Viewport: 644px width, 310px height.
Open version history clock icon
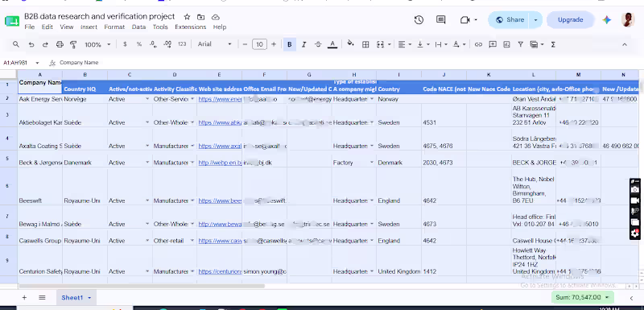pos(419,19)
